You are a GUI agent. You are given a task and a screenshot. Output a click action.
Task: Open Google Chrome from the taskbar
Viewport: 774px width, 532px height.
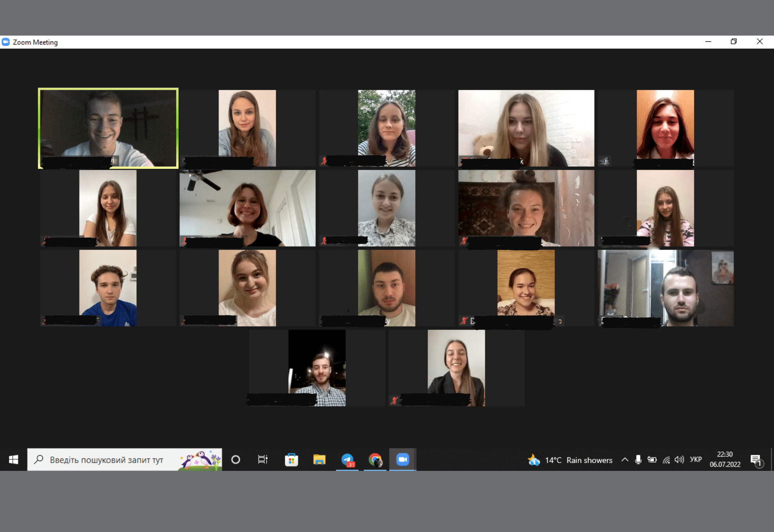pyautogui.click(x=375, y=460)
